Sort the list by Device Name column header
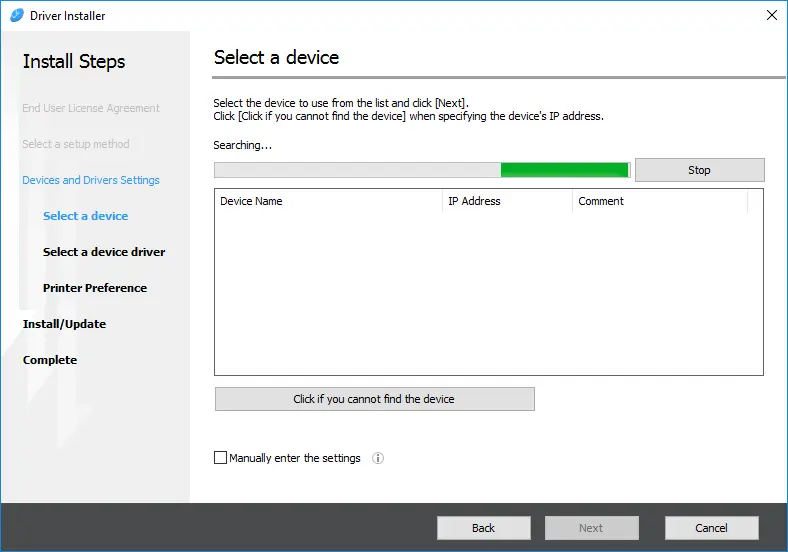Image resolution: width=788 pixels, height=552 pixels. [328, 201]
